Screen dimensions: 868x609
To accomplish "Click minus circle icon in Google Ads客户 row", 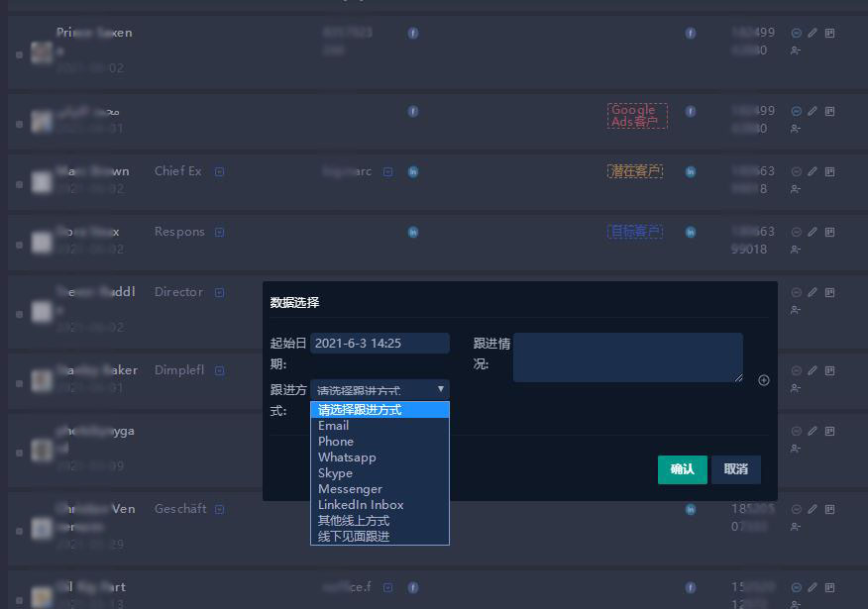I will [x=796, y=111].
